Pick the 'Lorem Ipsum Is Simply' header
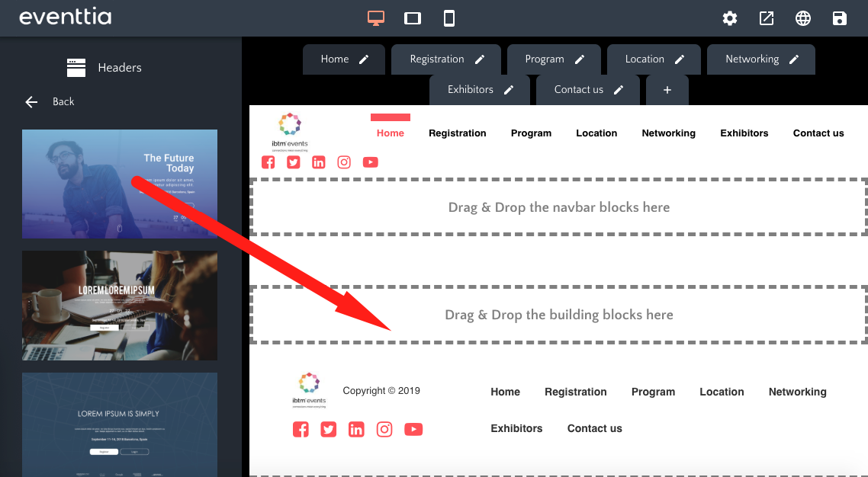The width and height of the screenshot is (868, 477). (120, 424)
